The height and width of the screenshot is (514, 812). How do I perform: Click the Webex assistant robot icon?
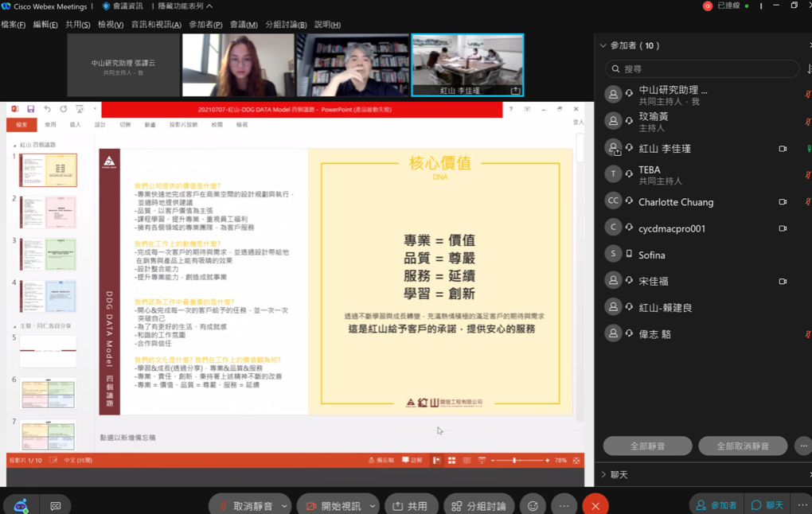click(21, 506)
